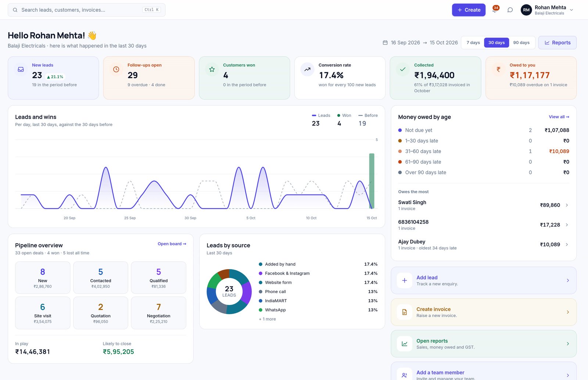Open the 6836104258 debtor row chevron
The height and width of the screenshot is (380, 588).
pyautogui.click(x=567, y=225)
